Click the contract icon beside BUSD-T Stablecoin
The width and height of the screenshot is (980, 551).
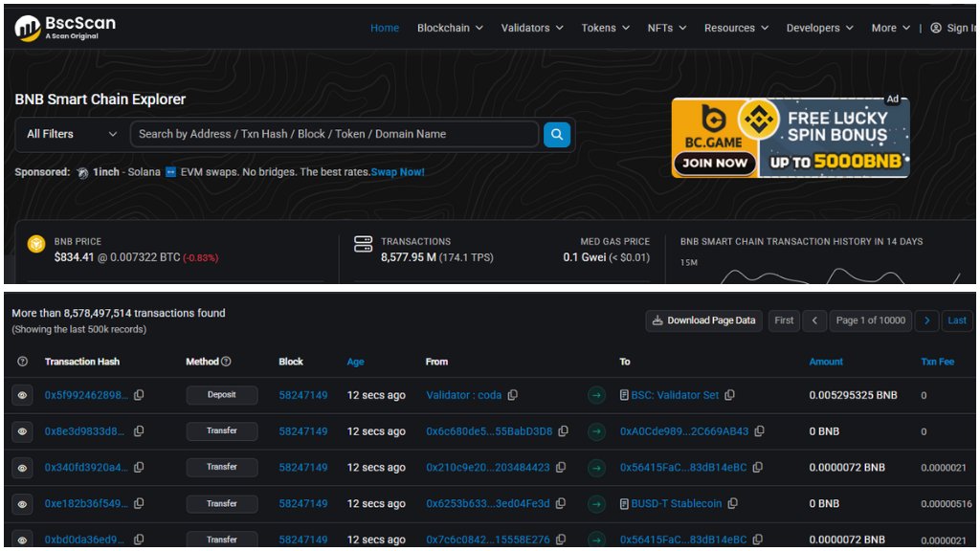624,503
